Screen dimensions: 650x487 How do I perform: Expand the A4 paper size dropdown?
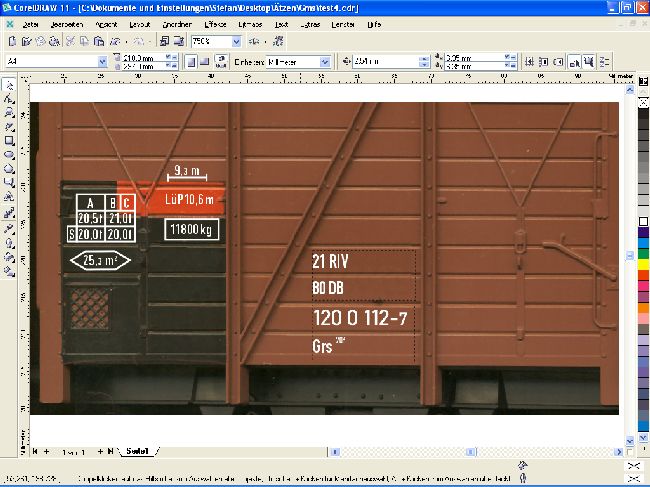tap(102, 62)
